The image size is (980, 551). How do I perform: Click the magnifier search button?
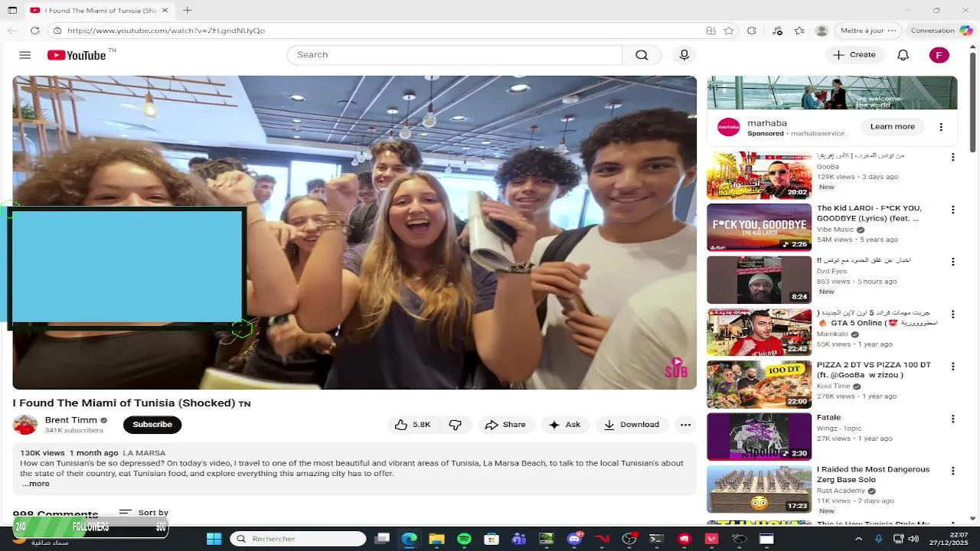(x=642, y=55)
